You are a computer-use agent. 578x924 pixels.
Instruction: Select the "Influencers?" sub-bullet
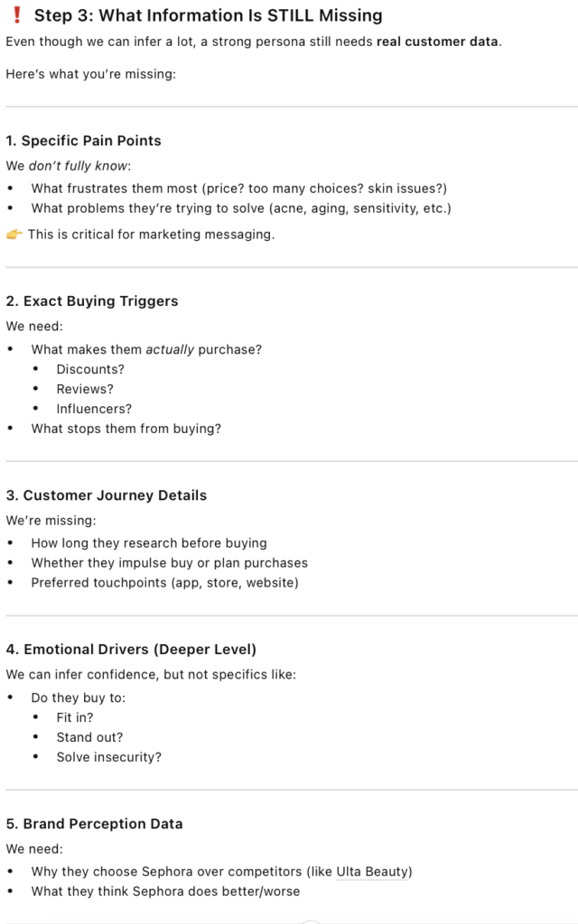pyautogui.click(x=94, y=409)
